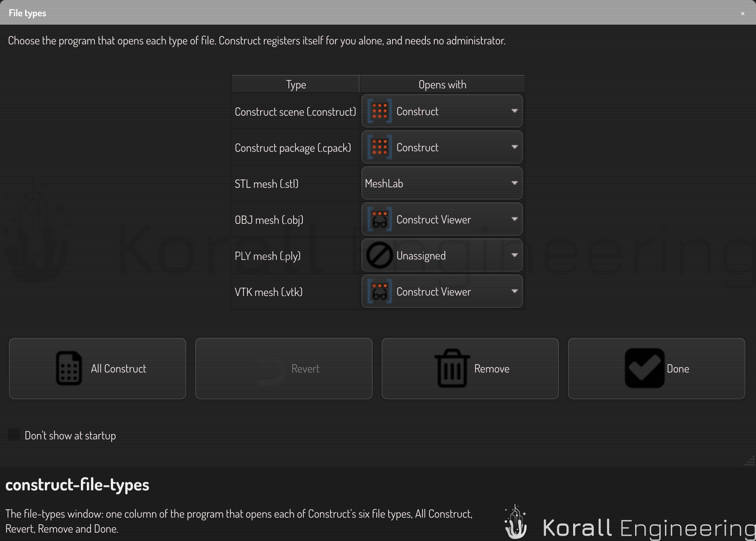Select the Construct package (.cpack) row label
This screenshot has width=756, height=541.
coord(293,148)
